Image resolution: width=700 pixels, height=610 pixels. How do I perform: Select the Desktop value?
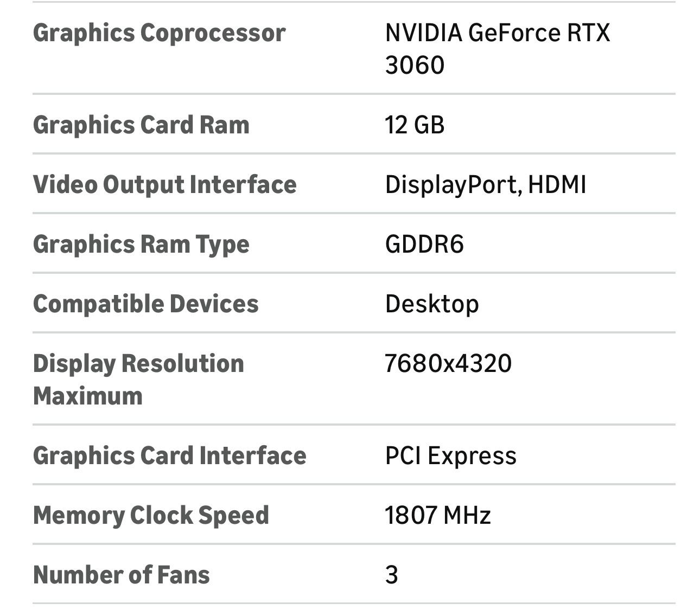(432, 304)
